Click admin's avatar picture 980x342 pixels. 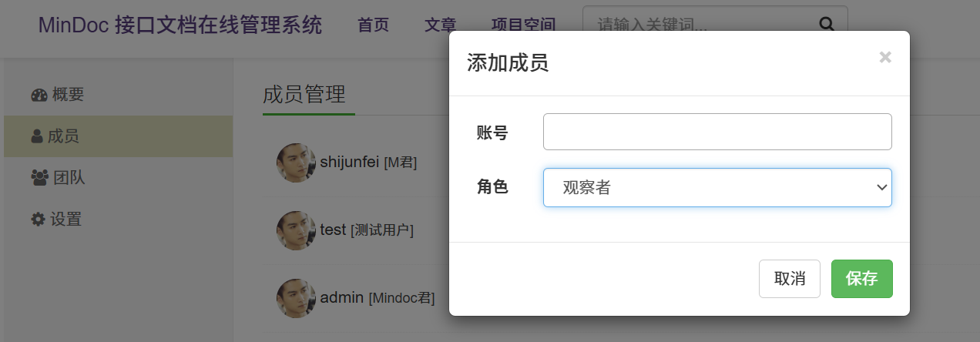[296, 297]
